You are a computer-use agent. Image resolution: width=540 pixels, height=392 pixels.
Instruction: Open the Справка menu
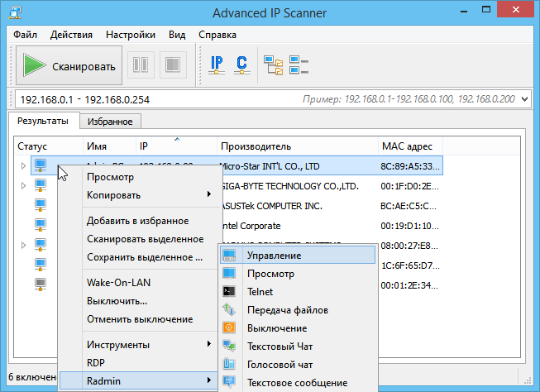(217, 35)
